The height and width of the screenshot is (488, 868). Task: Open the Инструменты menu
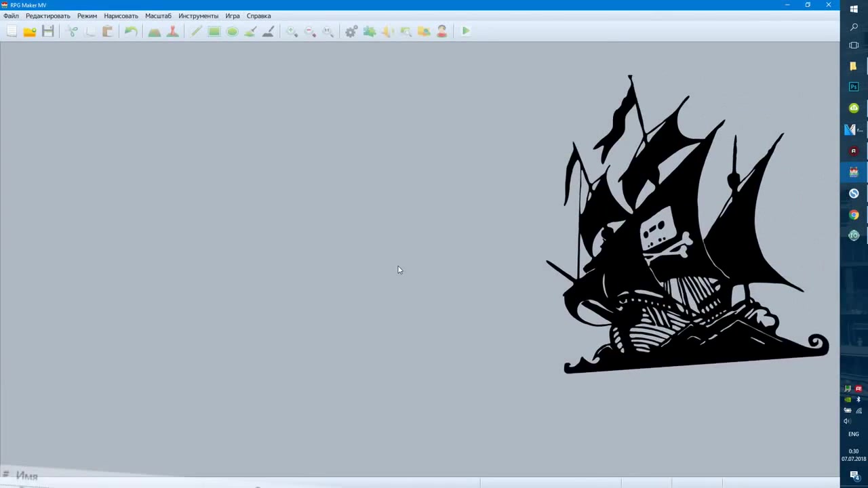click(198, 16)
